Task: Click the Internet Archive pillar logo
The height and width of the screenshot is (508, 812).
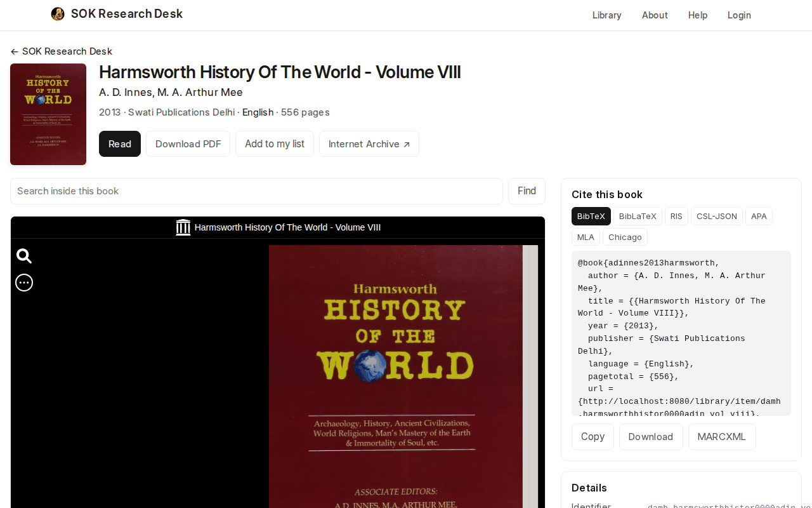Action: (183, 227)
